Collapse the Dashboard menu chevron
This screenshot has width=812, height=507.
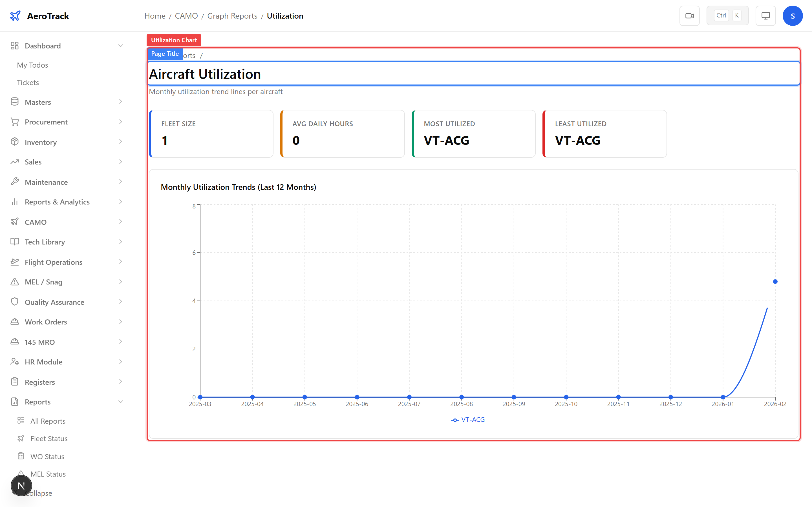[120, 46]
